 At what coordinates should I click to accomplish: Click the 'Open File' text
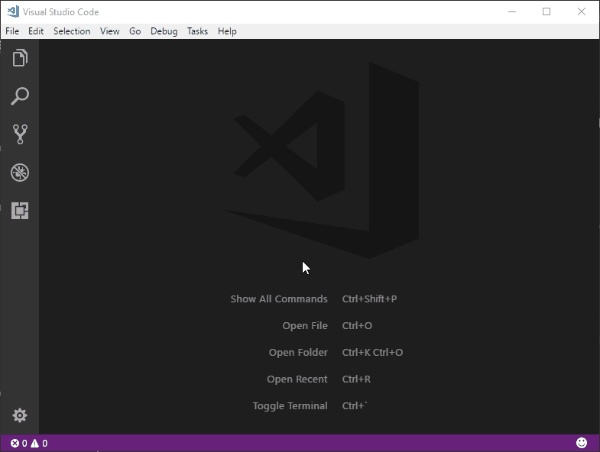point(305,326)
